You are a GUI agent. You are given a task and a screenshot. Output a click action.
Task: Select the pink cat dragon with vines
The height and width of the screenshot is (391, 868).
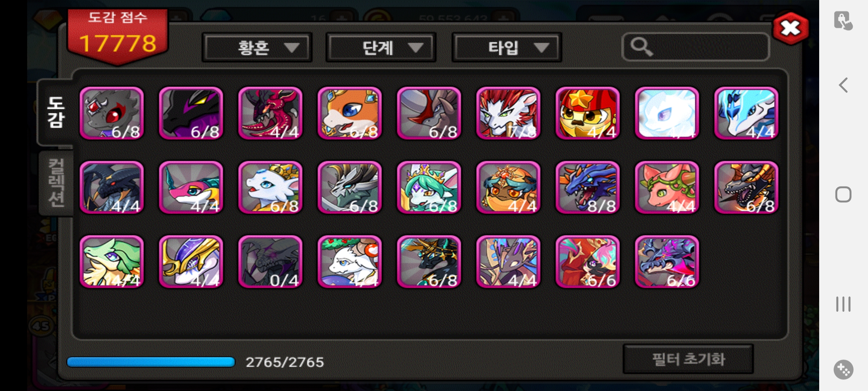[667, 188]
